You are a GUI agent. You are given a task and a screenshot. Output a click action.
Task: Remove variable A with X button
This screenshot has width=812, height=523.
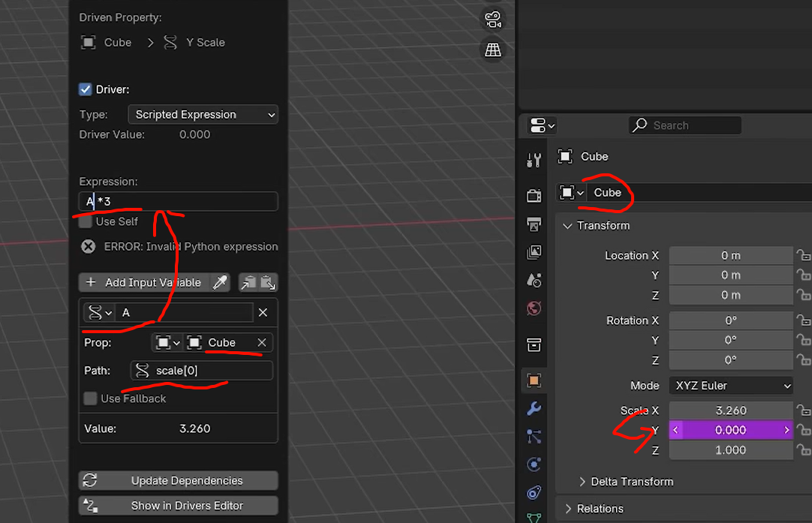[263, 313]
